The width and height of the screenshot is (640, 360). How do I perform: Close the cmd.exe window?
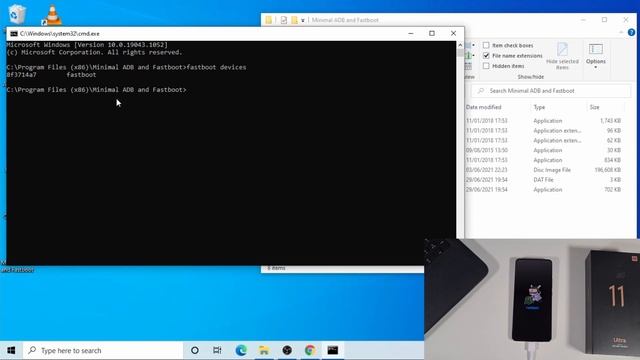click(453, 33)
